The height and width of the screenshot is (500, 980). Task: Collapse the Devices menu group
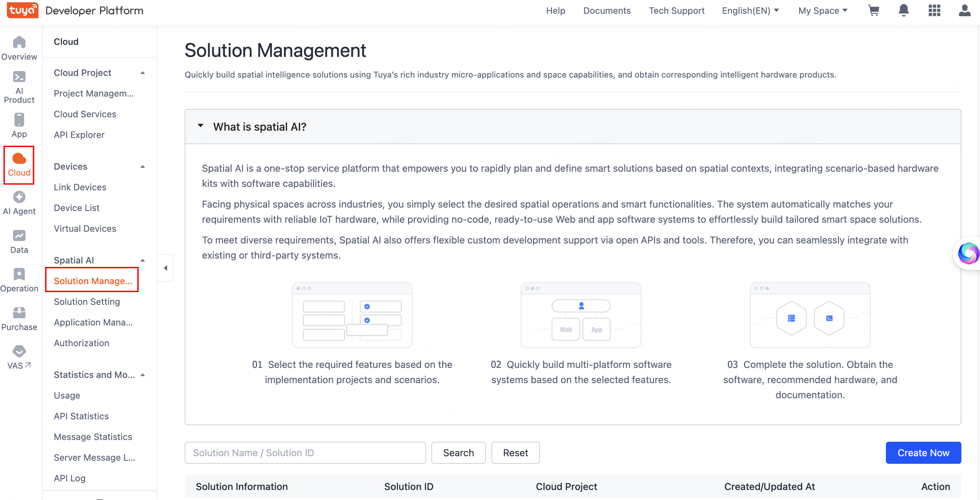tap(143, 167)
